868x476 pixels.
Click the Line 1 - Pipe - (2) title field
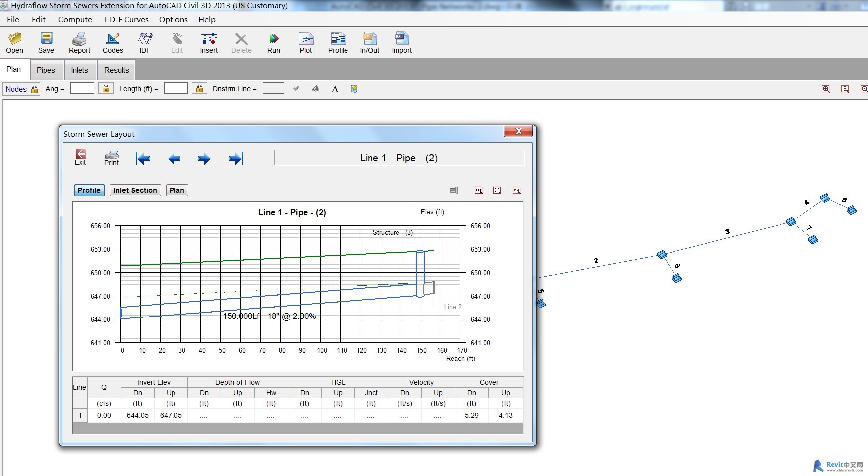coord(399,158)
